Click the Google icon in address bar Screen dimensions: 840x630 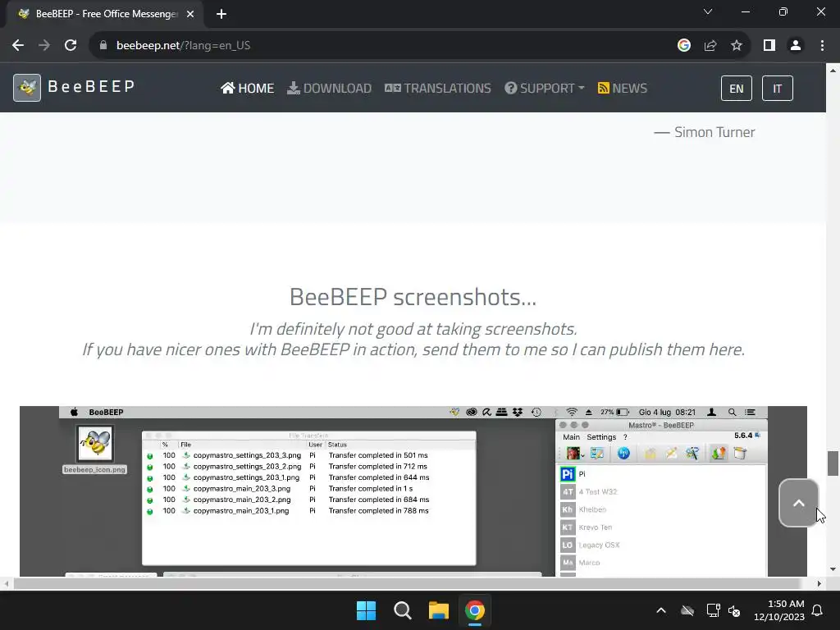tap(683, 46)
